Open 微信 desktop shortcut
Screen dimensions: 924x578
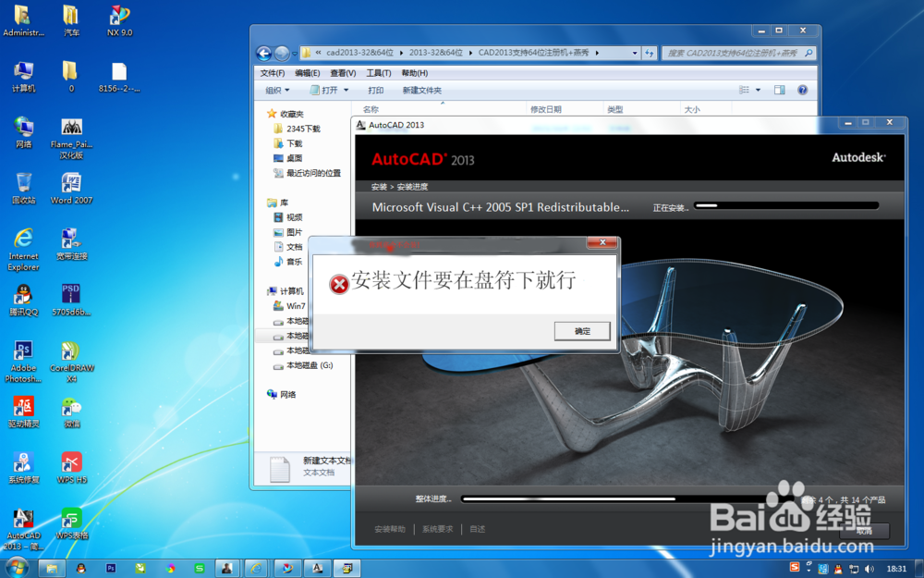[71, 412]
